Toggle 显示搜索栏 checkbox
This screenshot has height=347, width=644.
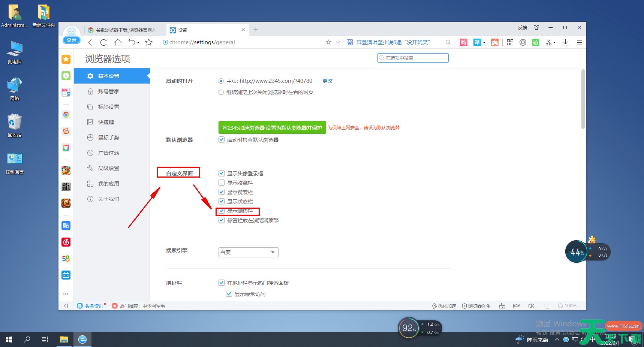pos(222,192)
